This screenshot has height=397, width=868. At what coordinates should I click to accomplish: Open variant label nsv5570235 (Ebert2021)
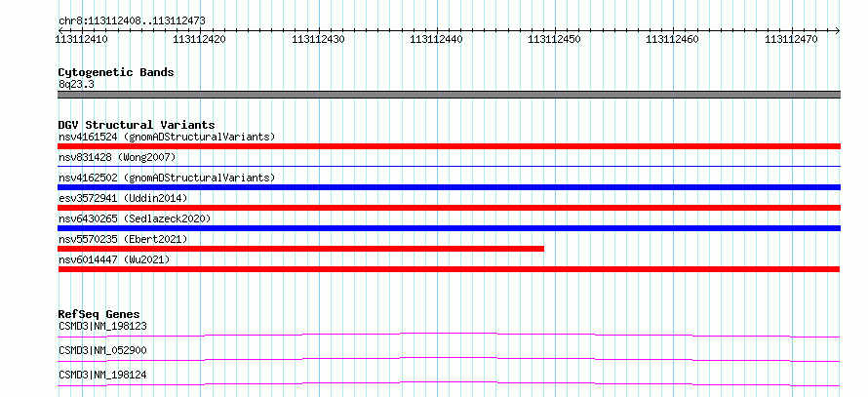123,239
